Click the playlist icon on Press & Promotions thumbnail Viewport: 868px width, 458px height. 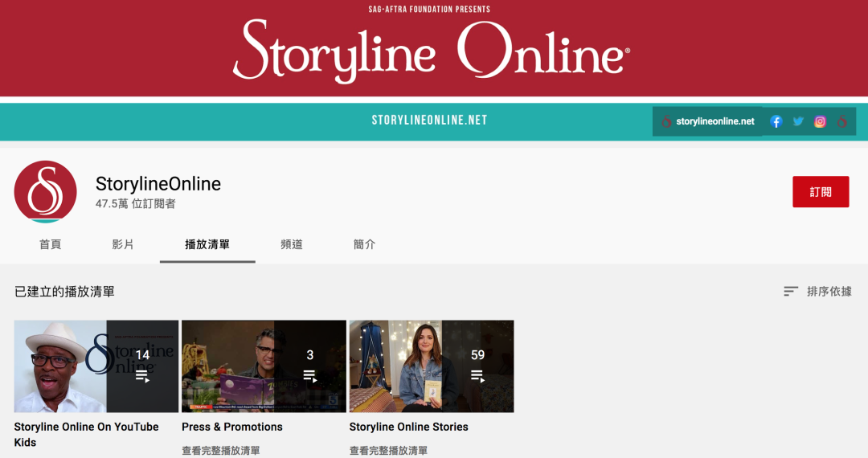click(309, 375)
